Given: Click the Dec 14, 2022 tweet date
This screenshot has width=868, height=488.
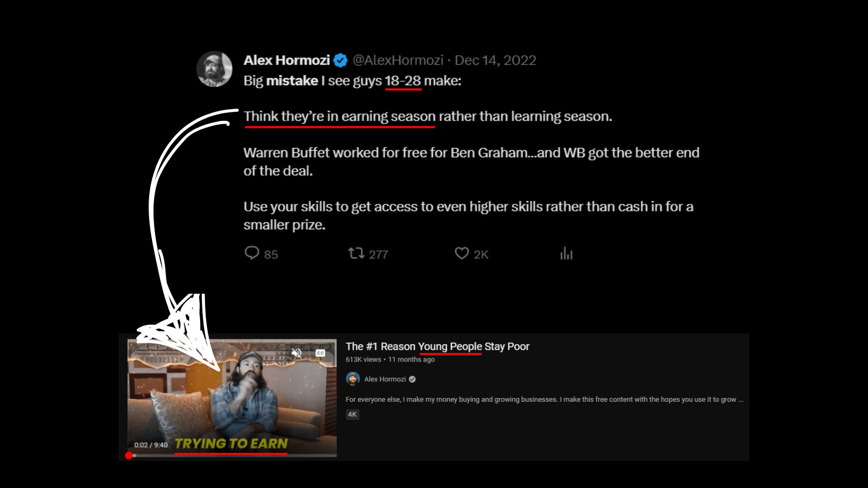Looking at the screenshot, I should [x=495, y=60].
